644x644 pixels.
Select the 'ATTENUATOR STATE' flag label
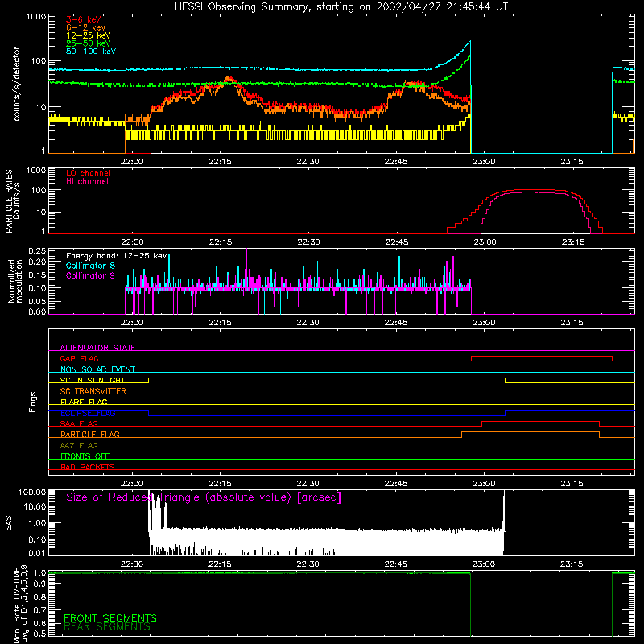97,348
